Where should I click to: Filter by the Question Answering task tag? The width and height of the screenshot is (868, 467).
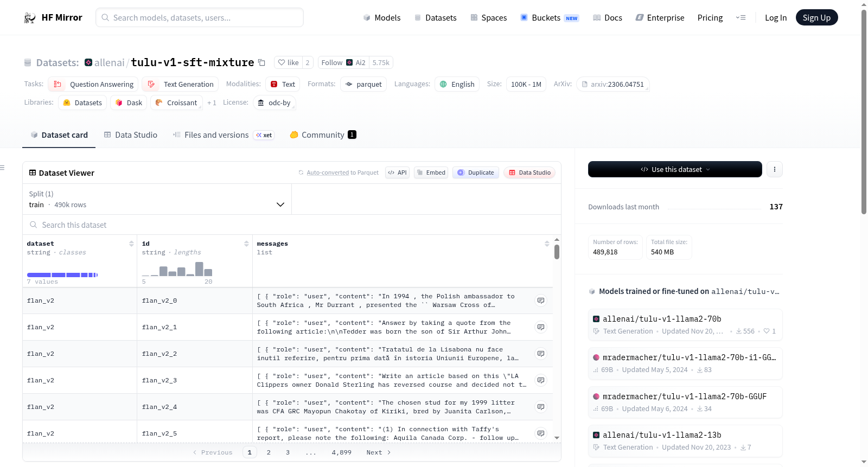click(x=93, y=84)
